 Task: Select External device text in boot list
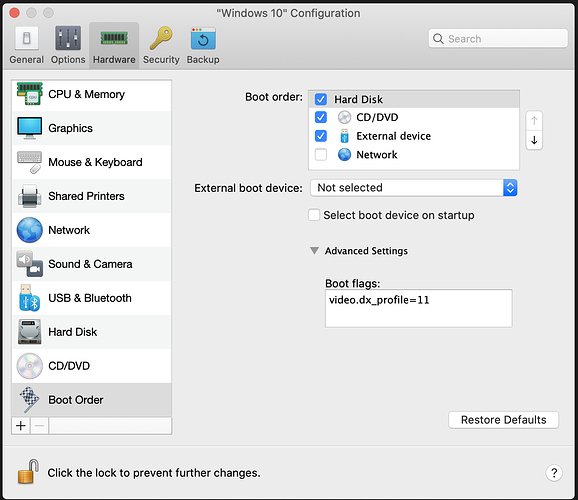(x=393, y=136)
